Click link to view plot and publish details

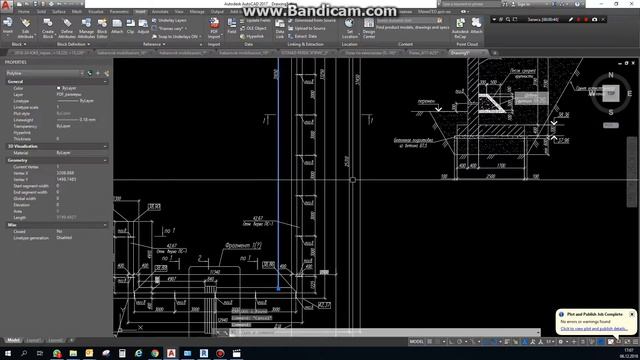tap(594, 329)
